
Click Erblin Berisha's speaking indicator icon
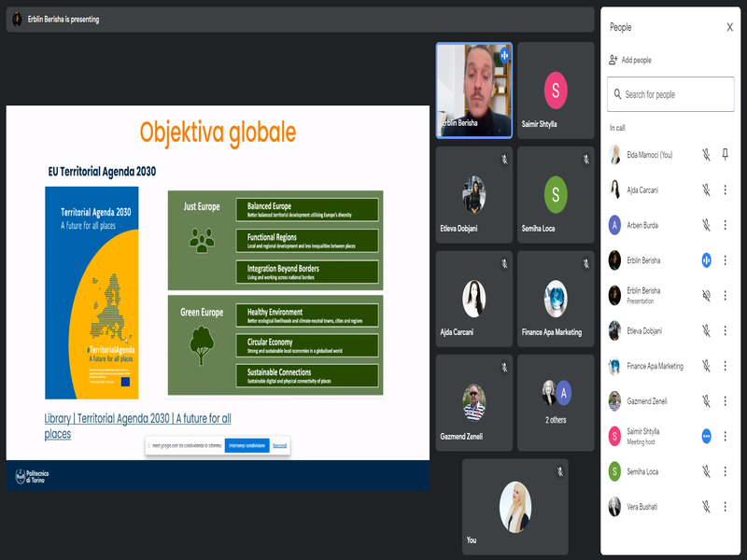(x=706, y=260)
